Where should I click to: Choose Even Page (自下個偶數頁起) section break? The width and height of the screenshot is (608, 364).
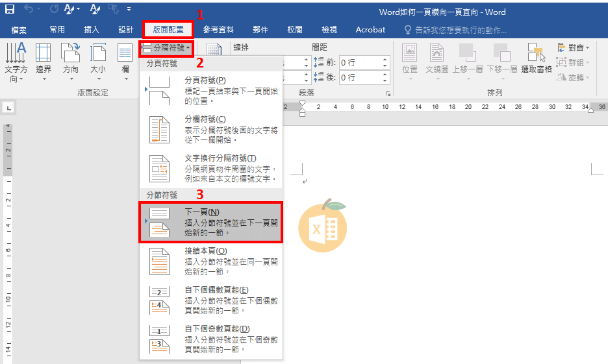tap(210, 300)
